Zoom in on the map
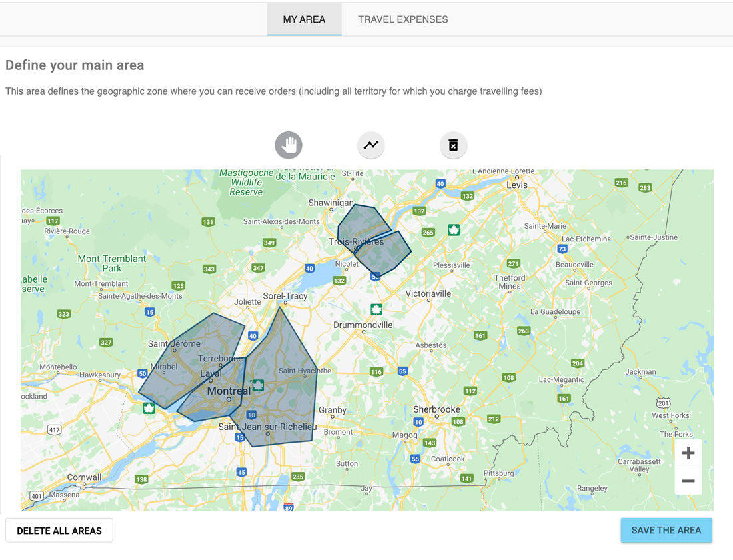The image size is (733, 560). [x=688, y=453]
